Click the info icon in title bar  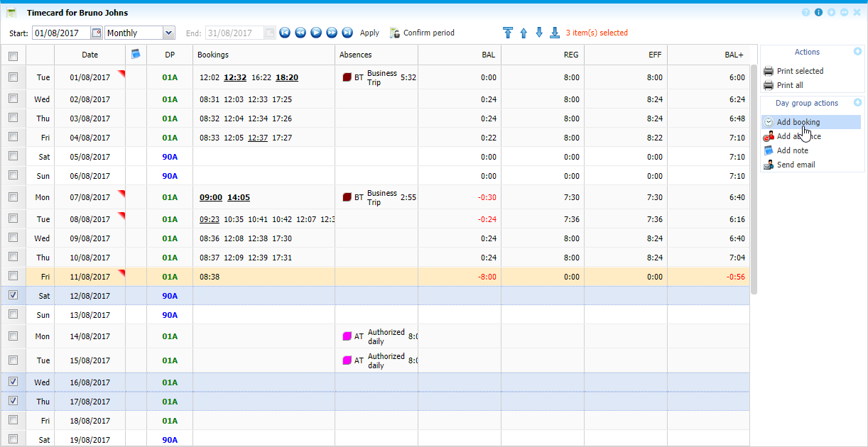coord(818,13)
